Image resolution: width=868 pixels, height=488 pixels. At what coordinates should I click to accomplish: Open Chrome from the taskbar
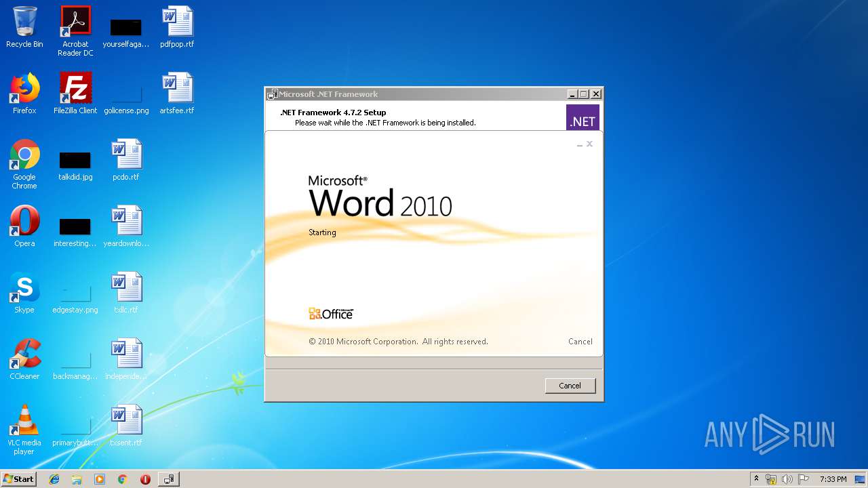click(122, 479)
